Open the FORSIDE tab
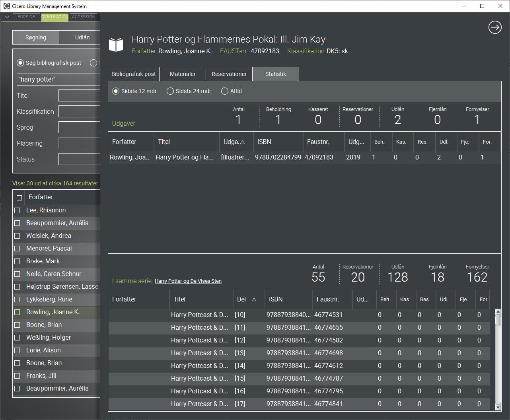 tap(26, 17)
